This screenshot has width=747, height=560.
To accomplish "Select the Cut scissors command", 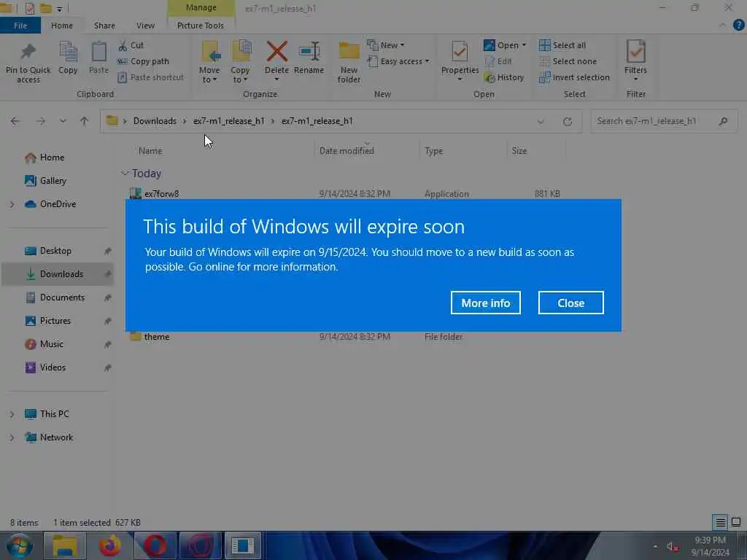I will (131, 45).
